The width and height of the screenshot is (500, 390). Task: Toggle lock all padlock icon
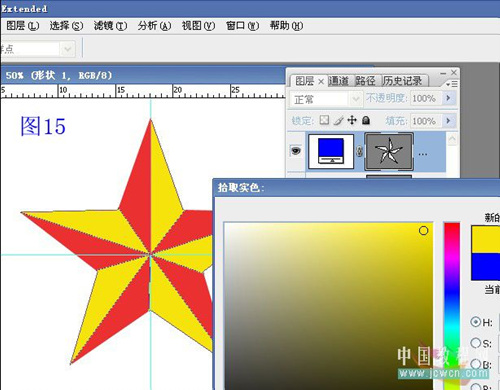pyautogui.click(x=366, y=120)
